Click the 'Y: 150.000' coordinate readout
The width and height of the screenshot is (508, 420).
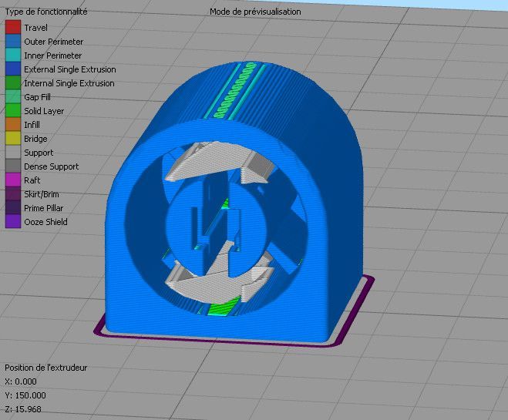25,395
